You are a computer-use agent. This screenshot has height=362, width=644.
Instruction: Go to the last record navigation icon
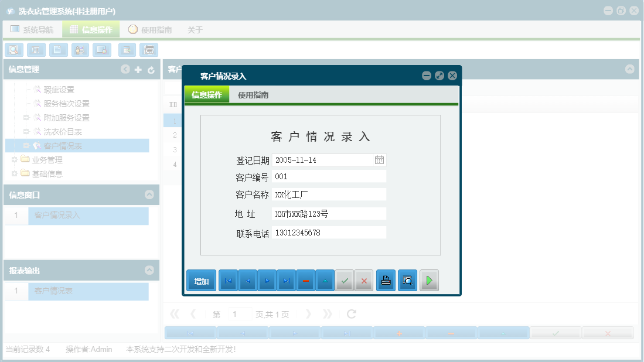[287, 280]
